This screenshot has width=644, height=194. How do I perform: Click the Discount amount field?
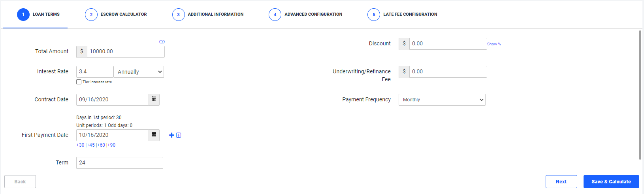[448, 44]
